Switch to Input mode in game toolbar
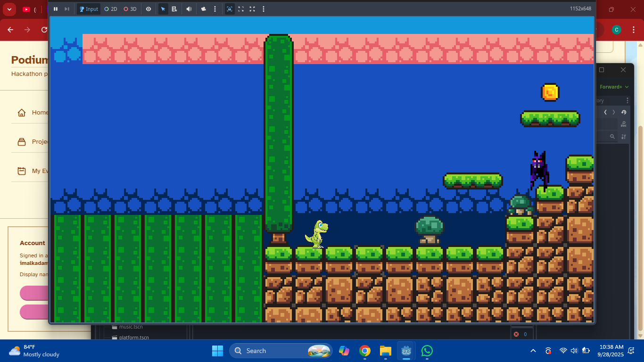 click(89, 9)
